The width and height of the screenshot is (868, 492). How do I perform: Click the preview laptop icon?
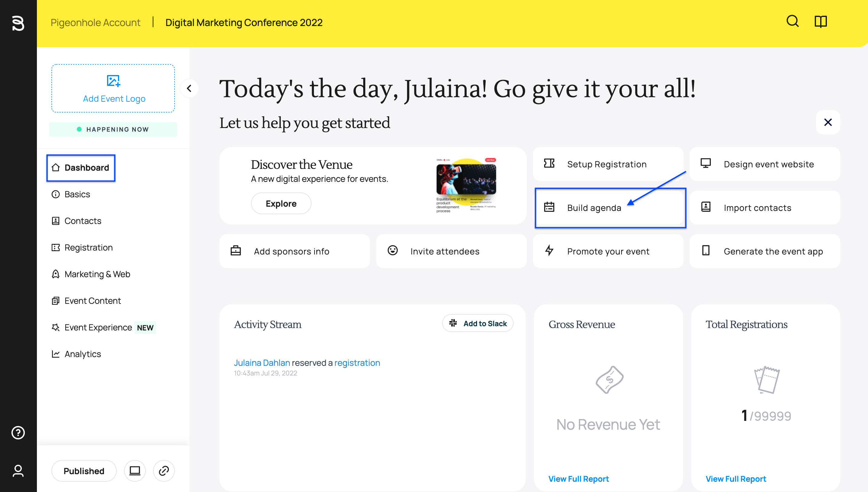135,471
